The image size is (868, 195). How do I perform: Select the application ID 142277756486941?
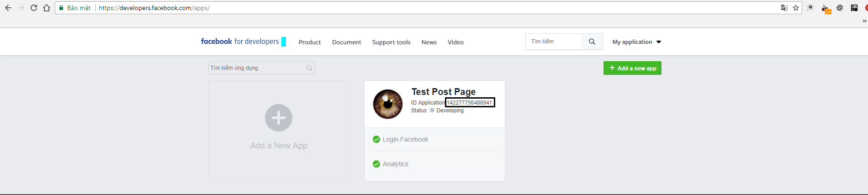(470, 103)
